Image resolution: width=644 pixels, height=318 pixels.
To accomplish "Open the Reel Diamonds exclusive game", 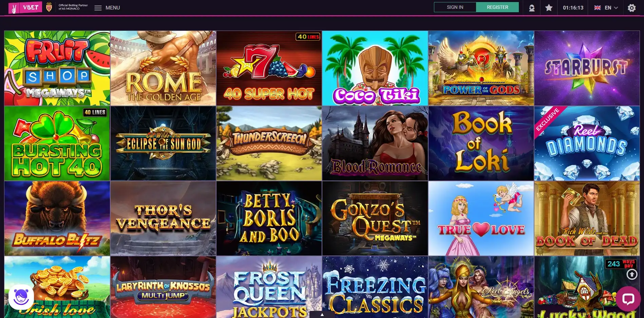I will point(587,143).
